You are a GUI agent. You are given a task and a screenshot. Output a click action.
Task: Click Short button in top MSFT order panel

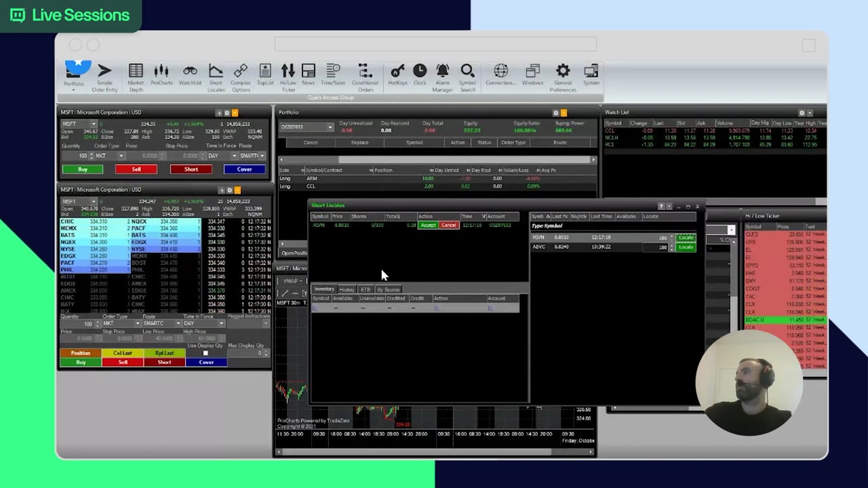click(x=191, y=169)
